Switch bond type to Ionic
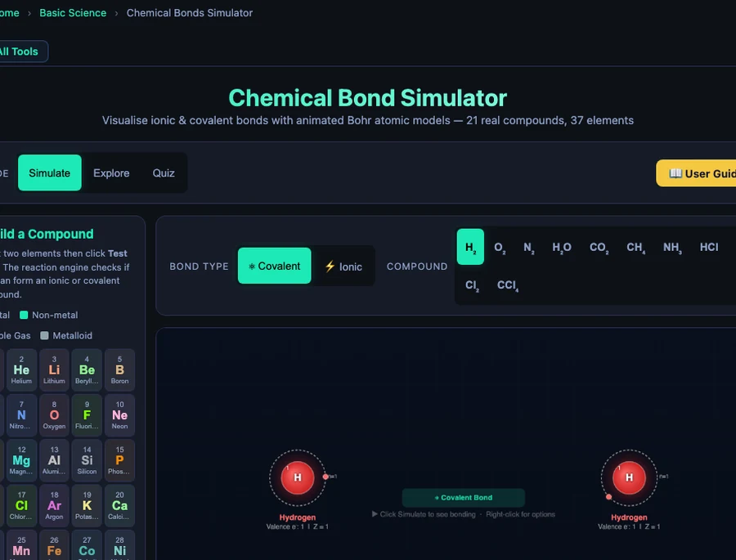736x560 pixels. coord(343,267)
